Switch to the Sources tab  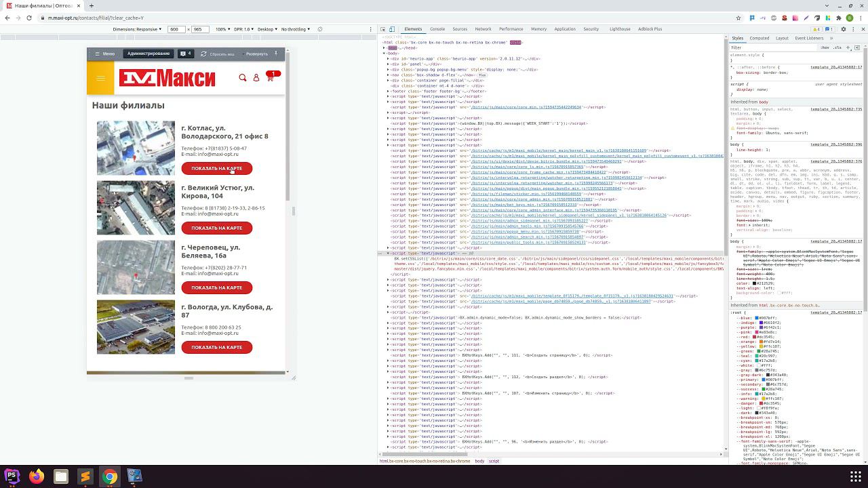pos(460,29)
